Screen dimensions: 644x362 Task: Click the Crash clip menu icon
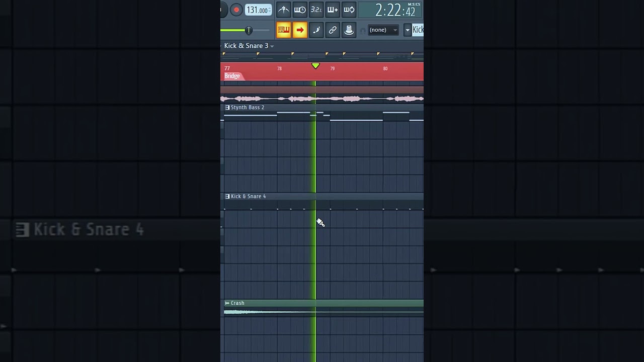[227, 303]
